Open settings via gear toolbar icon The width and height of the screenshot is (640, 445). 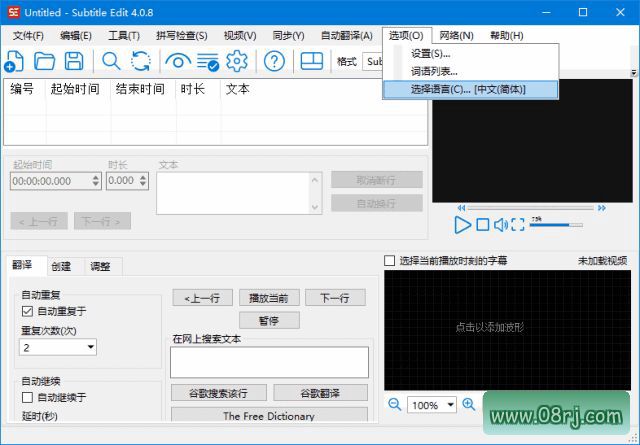[237, 61]
